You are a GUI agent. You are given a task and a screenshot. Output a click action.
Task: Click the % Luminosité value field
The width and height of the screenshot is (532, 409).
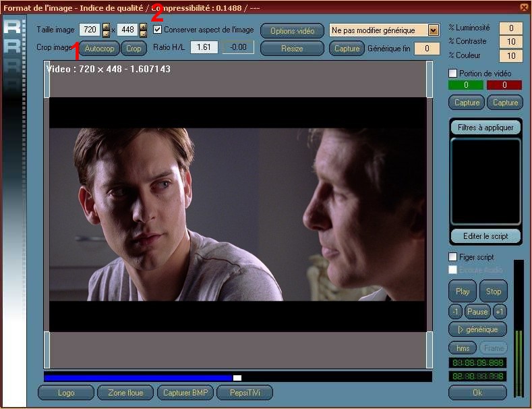[511, 28]
